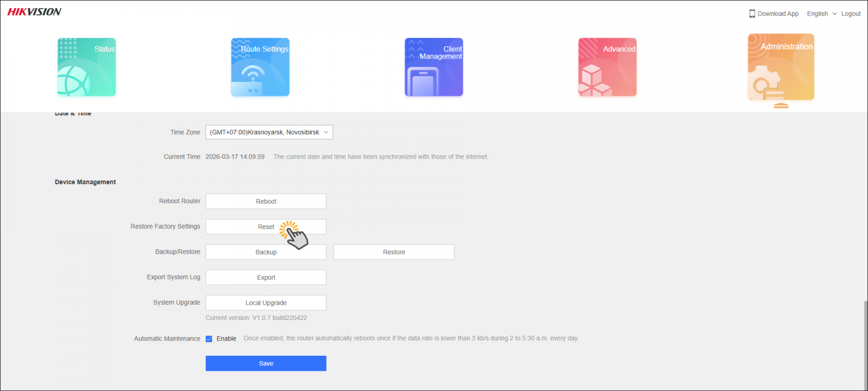
Task: Start a Local Upgrade
Action: point(266,303)
